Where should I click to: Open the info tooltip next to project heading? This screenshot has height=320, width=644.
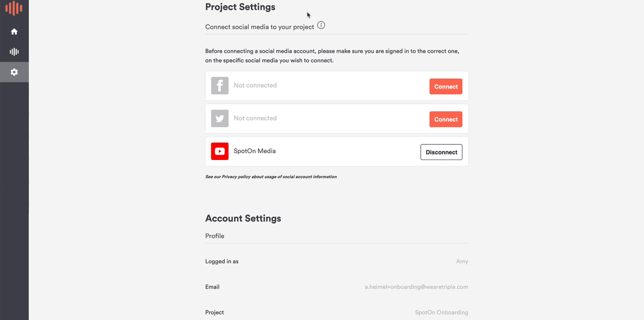click(x=321, y=25)
